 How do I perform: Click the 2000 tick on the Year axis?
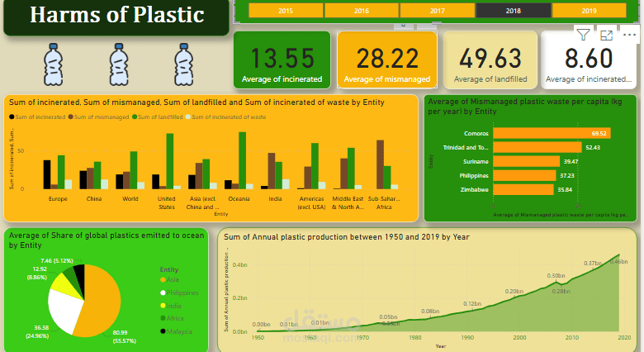519,337
